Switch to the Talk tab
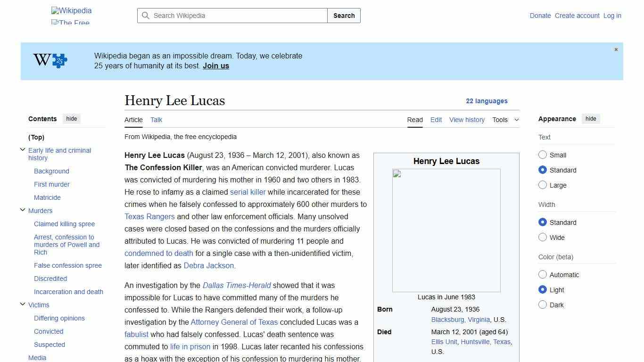The image size is (644, 362). coord(156,120)
